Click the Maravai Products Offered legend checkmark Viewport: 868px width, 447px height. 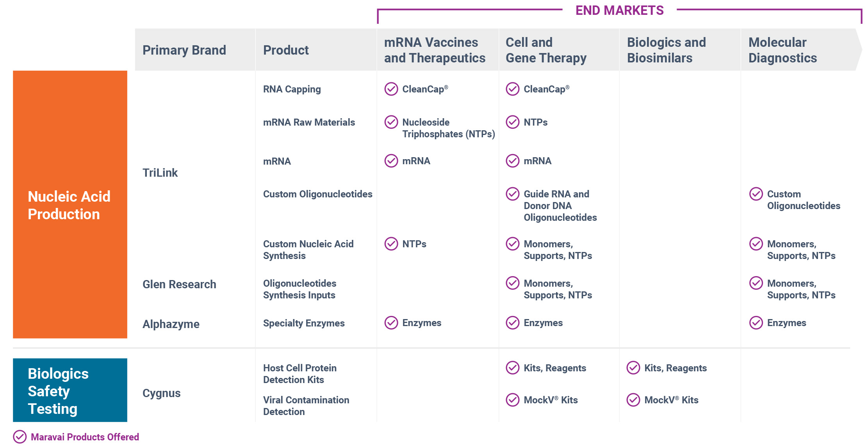(20, 437)
